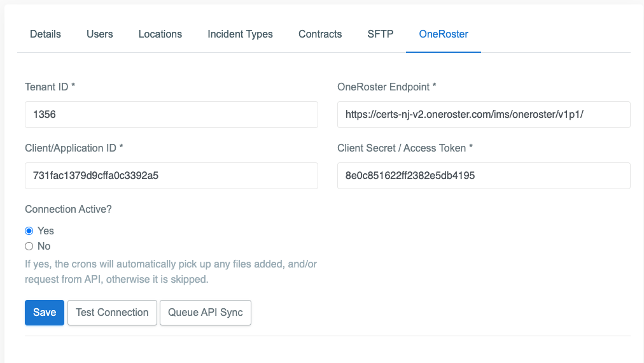Click the Client/Application ID field

(x=171, y=176)
